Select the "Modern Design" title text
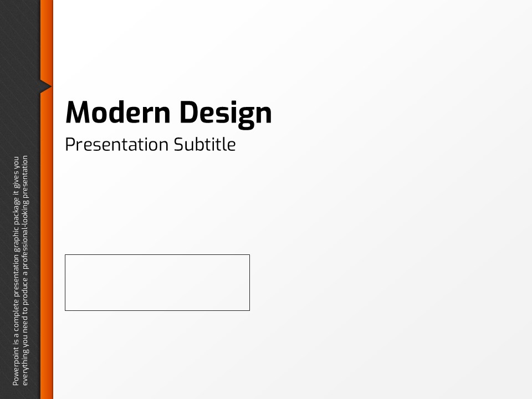532x399 pixels. (x=168, y=112)
